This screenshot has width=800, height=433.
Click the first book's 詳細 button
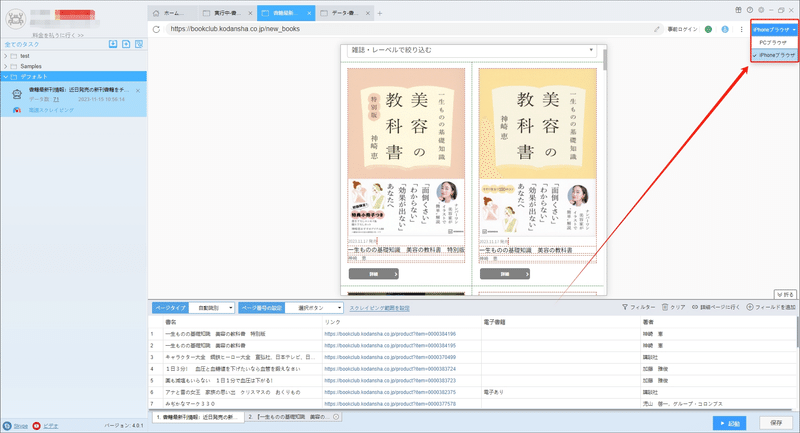[373, 274]
